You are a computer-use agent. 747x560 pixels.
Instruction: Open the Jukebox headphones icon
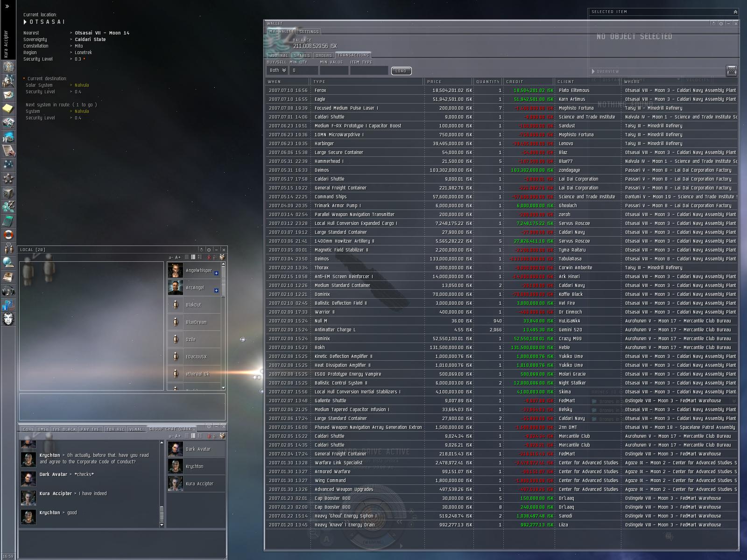[8, 291]
